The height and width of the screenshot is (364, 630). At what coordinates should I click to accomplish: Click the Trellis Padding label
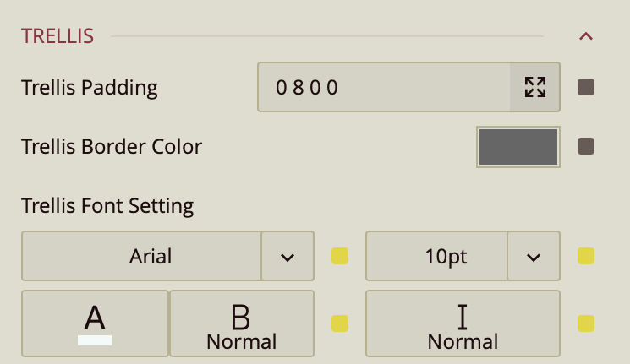(x=90, y=87)
